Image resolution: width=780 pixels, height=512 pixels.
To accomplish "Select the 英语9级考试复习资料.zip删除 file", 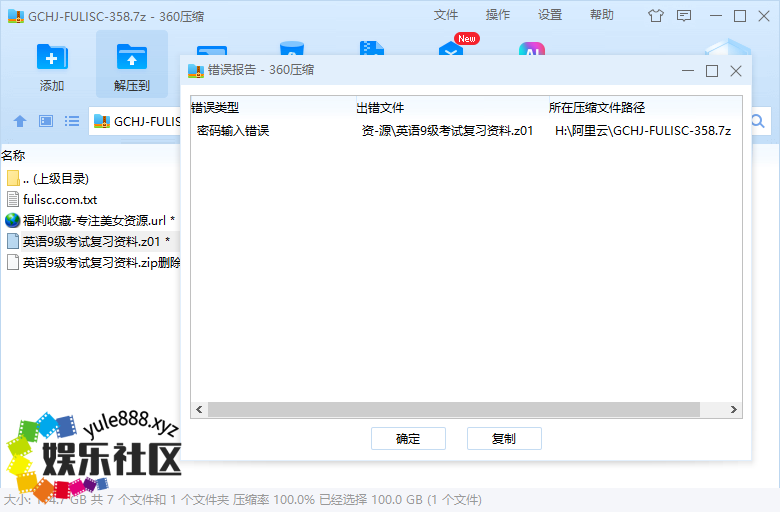I will [x=94, y=262].
